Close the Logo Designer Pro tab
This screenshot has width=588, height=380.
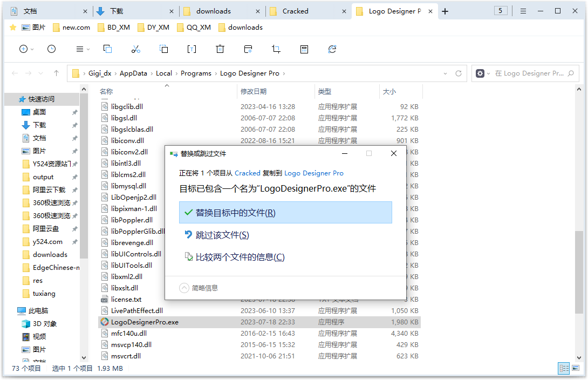(430, 11)
